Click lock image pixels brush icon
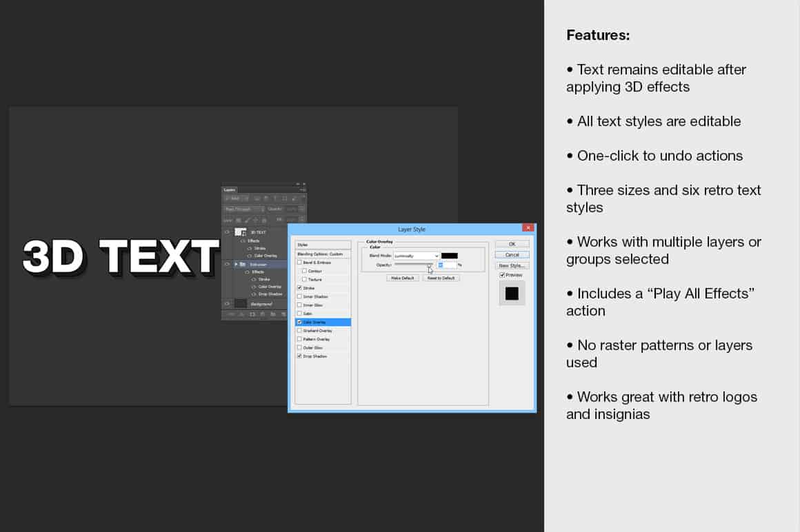Viewport: 800px width, 532px height. pos(247,220)
